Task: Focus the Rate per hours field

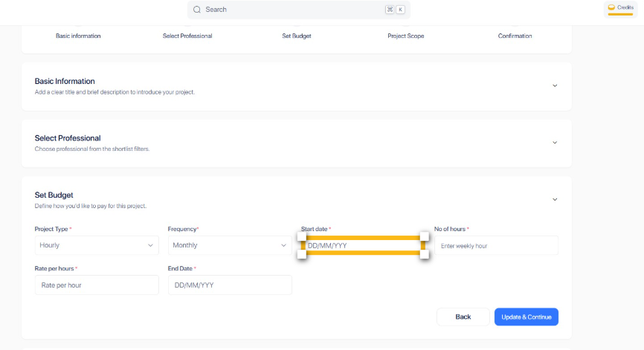Action: point(97,285)
